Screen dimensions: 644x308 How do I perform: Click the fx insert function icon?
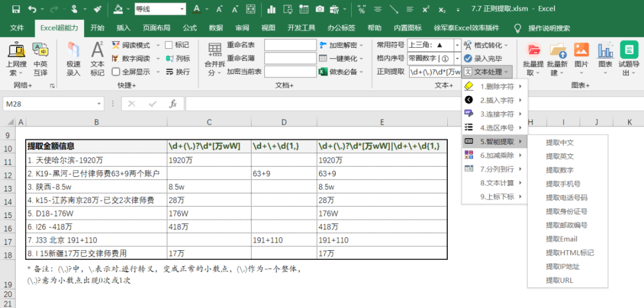174,104
